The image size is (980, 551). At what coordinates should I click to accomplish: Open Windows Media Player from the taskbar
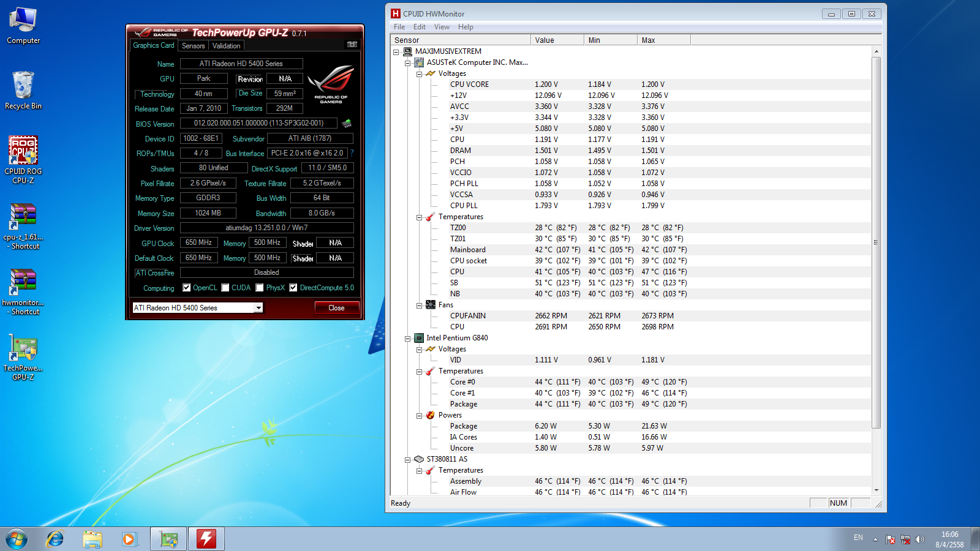click(129, 539)
